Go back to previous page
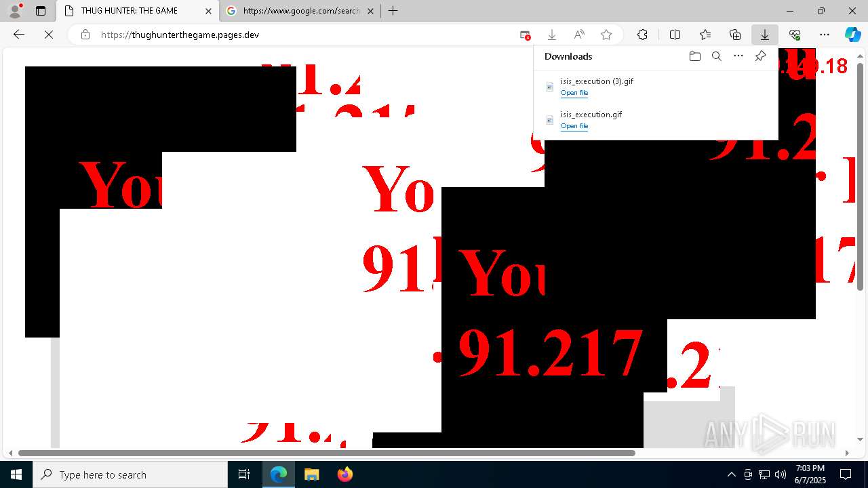The image size is (868, 488). (19, 35)
